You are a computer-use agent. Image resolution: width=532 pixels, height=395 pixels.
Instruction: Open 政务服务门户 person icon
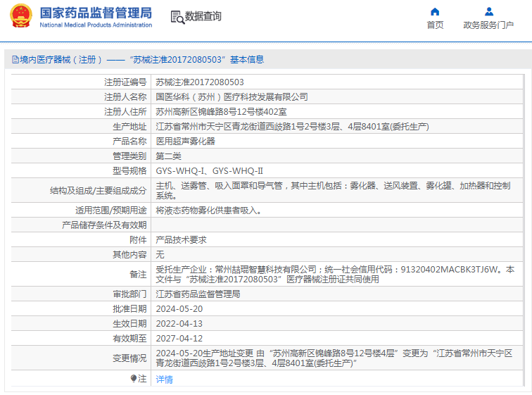coord(488,12)
